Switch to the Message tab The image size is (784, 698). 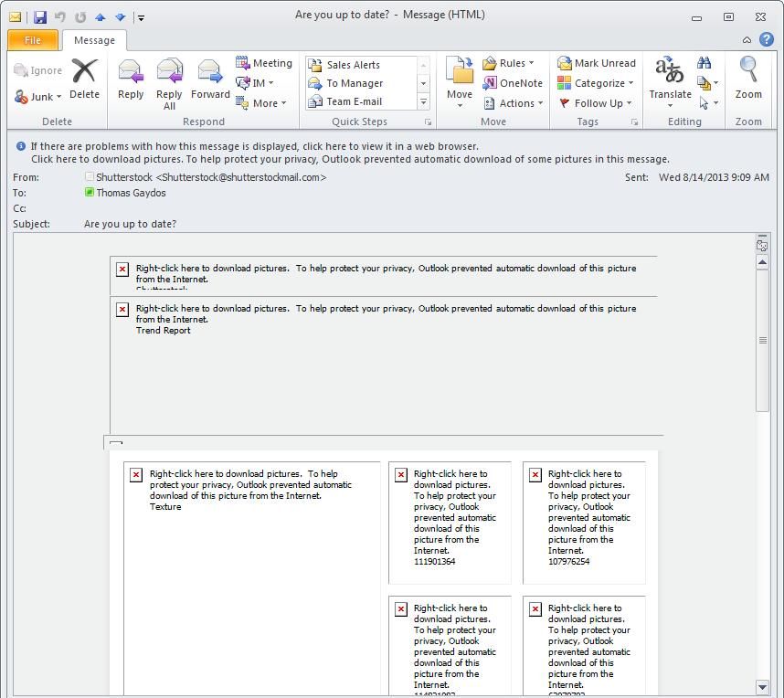pos(94,40)
